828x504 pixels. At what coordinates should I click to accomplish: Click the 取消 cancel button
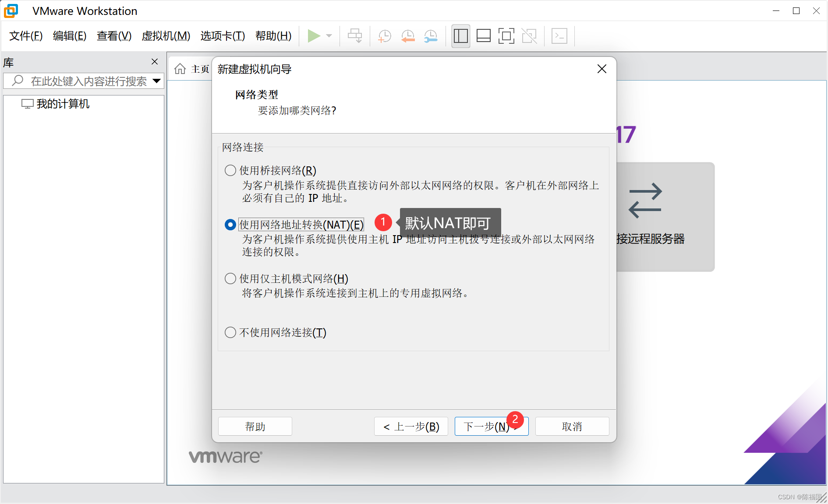pyautogui.click(x=572, y=426)
